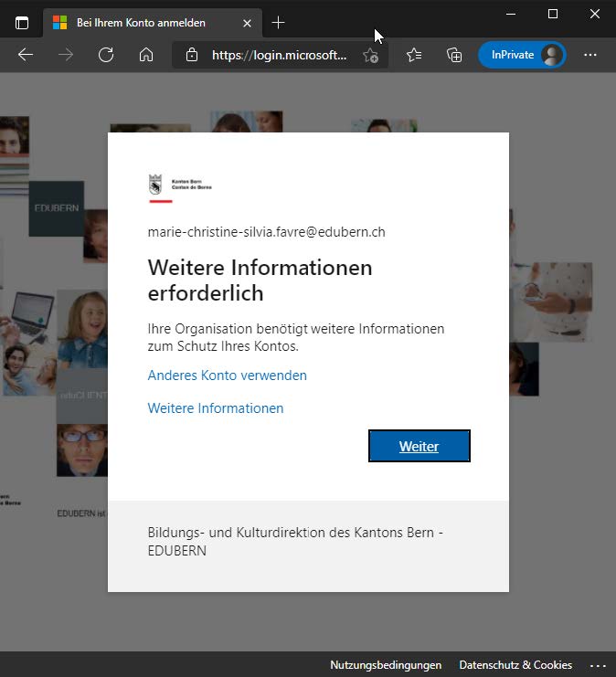
Task: Add this page to favorites star
Action: click(x=370, y=55)
